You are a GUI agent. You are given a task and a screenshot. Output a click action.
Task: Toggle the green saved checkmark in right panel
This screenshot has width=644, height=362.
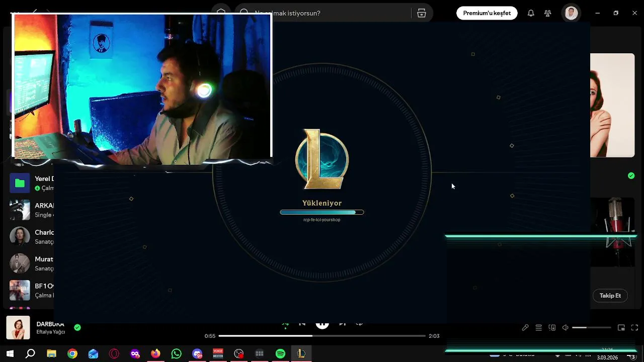point(631,175)
